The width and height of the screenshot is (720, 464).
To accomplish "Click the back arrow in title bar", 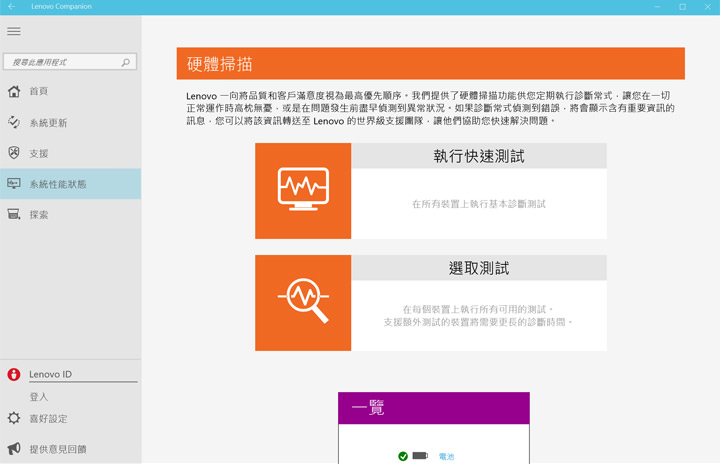I will [11, 7].
